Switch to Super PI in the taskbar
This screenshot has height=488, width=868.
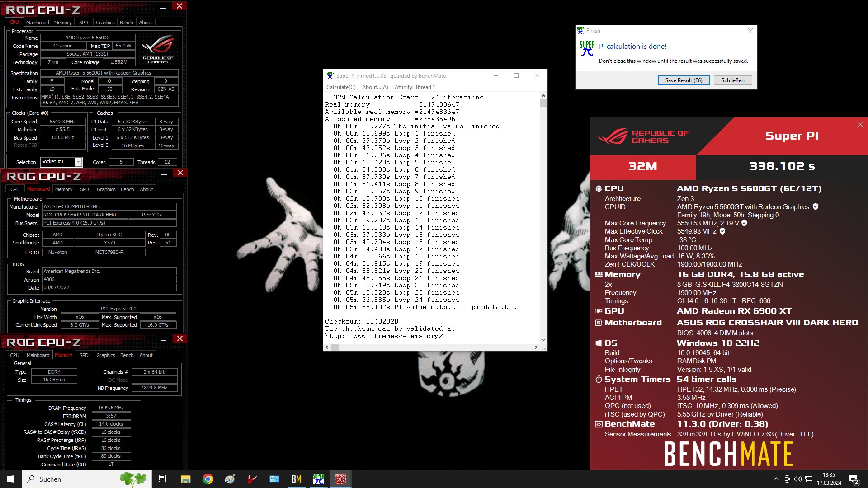point(318,479)
